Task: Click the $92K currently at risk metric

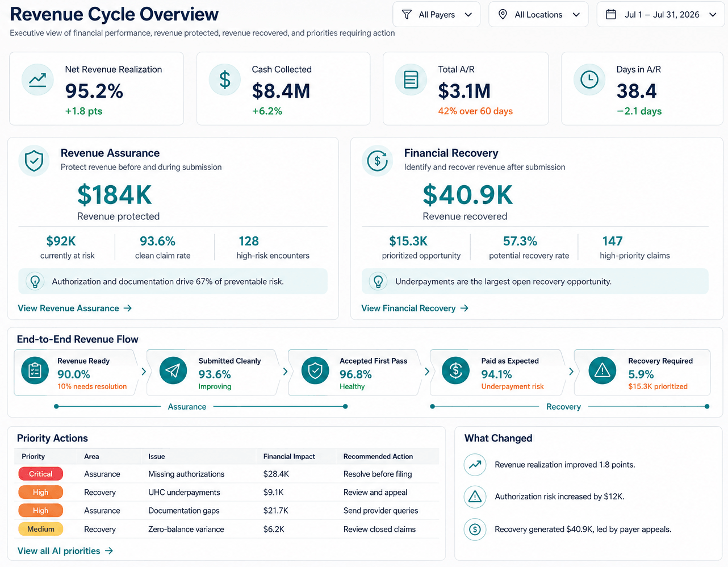Action: click(67, 248)
